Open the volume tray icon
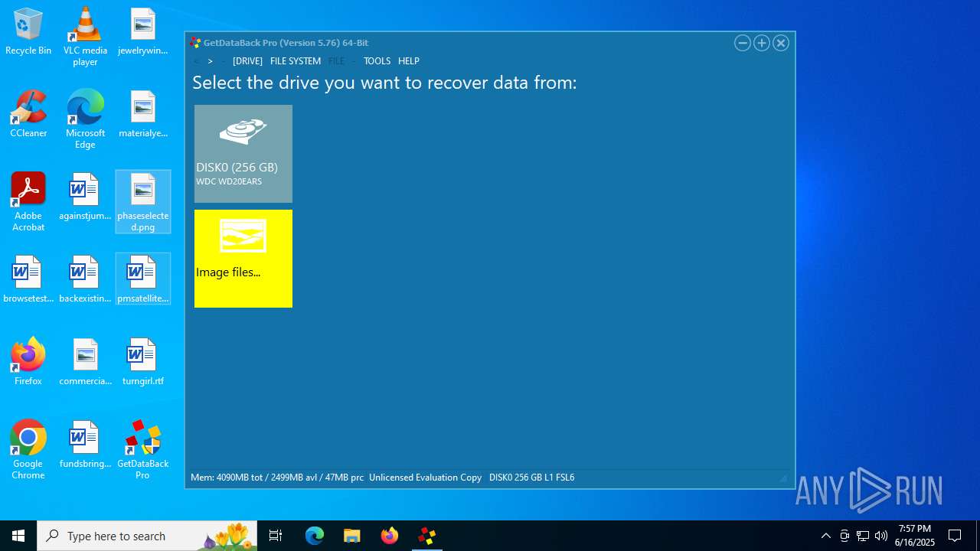 point(881,536)
